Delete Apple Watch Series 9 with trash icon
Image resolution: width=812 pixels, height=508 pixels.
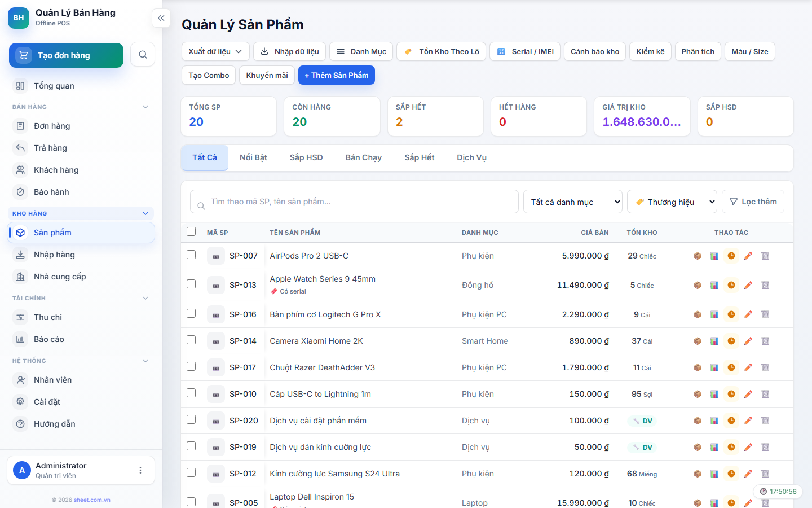coord(765,285)
